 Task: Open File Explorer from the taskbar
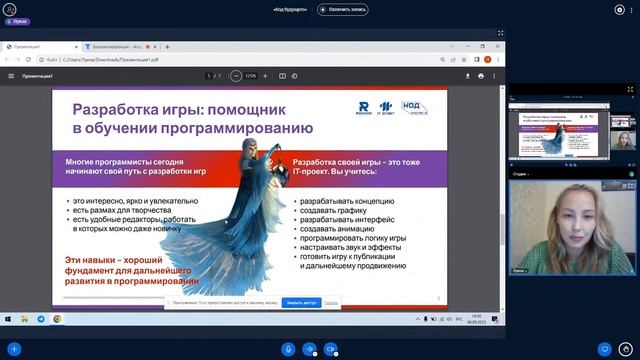click(24, 319)
